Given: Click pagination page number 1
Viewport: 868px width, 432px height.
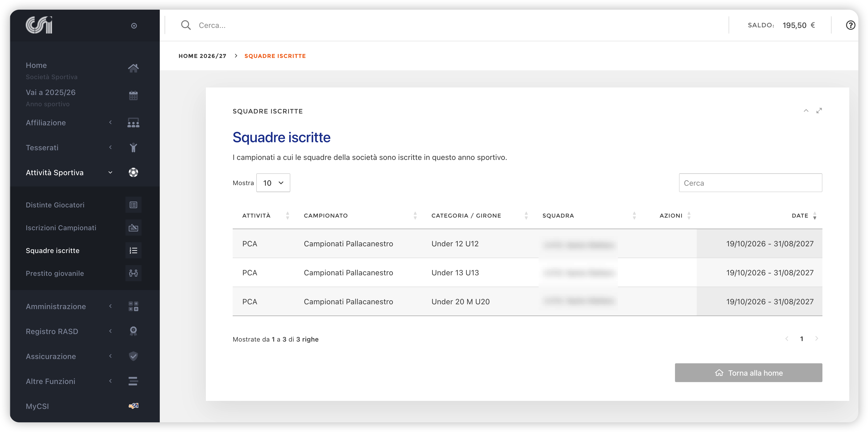Looking at the screenshot, I should pos(802,339).
